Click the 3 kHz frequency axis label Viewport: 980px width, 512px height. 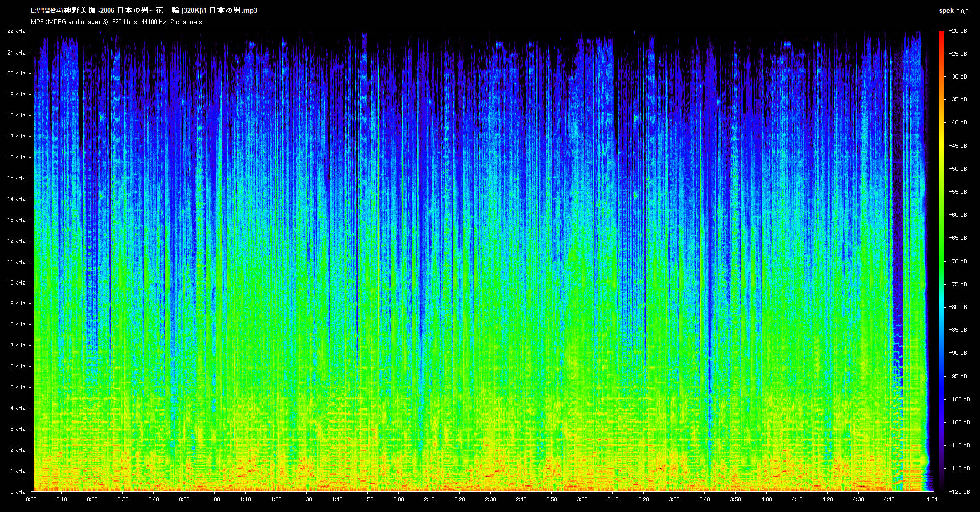[x=18, y=429]
